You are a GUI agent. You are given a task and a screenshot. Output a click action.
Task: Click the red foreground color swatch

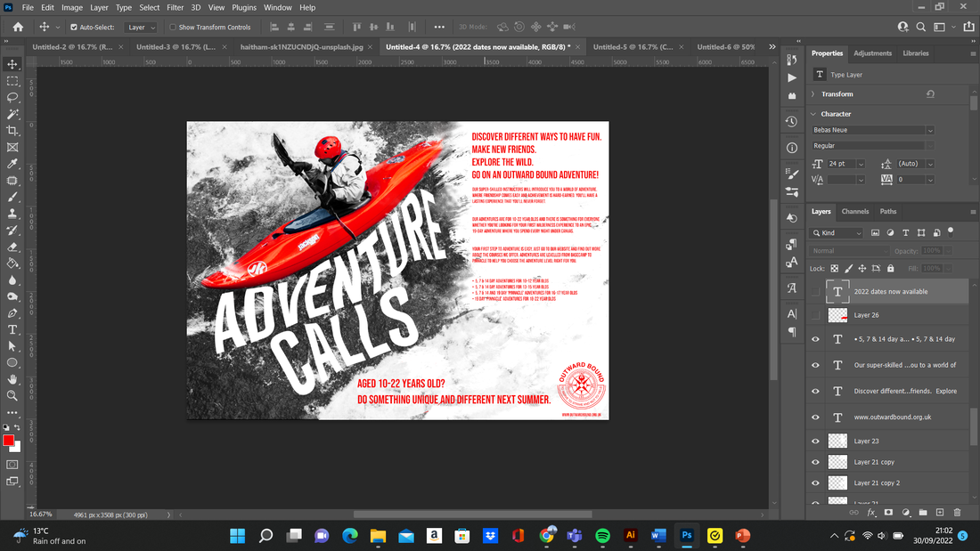8,441
